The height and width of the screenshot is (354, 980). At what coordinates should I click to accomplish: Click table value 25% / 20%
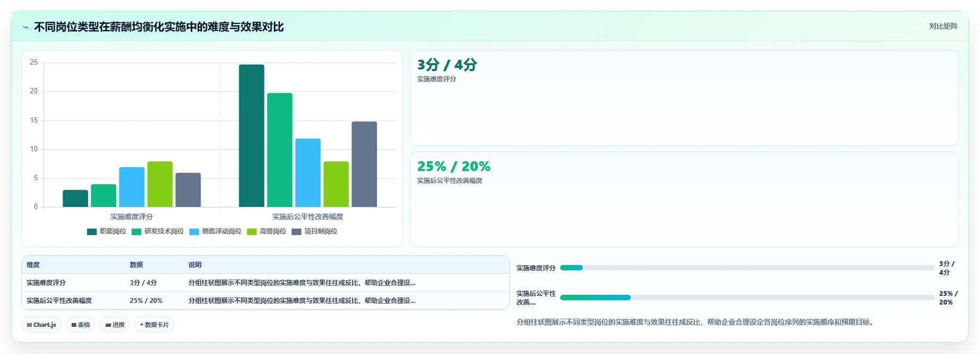click(x=146, y=301)
